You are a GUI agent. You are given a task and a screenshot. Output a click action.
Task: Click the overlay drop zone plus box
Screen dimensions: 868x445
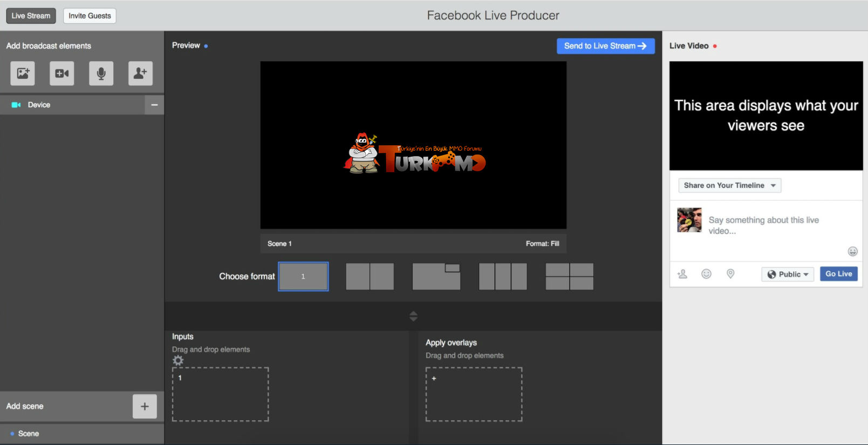pyautogui.click(x=474, y=394)
